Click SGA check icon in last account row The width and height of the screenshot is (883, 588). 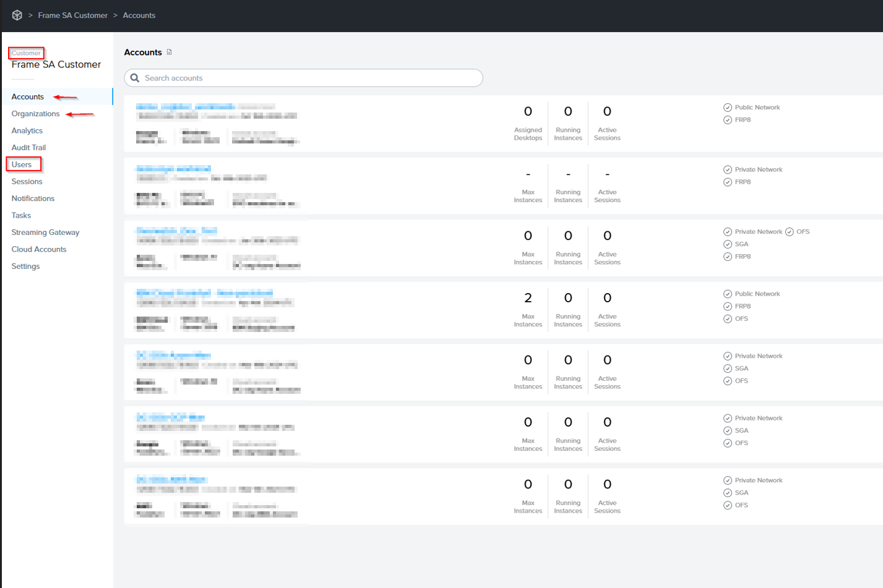click(728, 493)
